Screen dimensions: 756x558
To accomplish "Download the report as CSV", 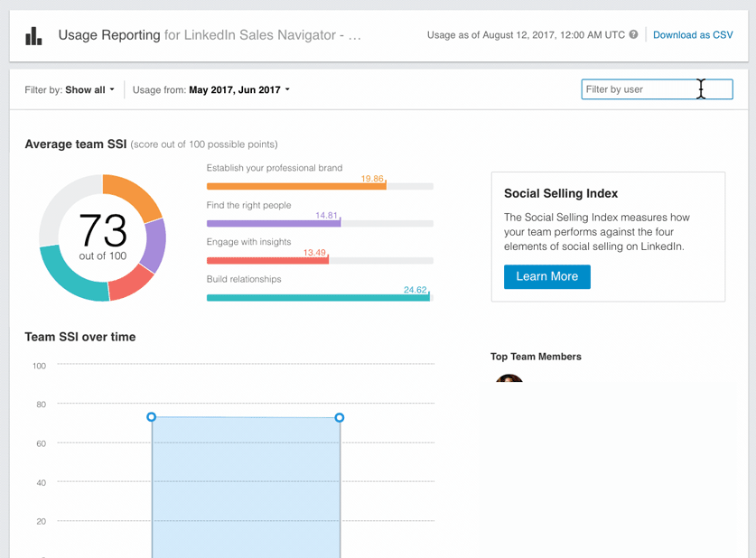I will (693, 35).
